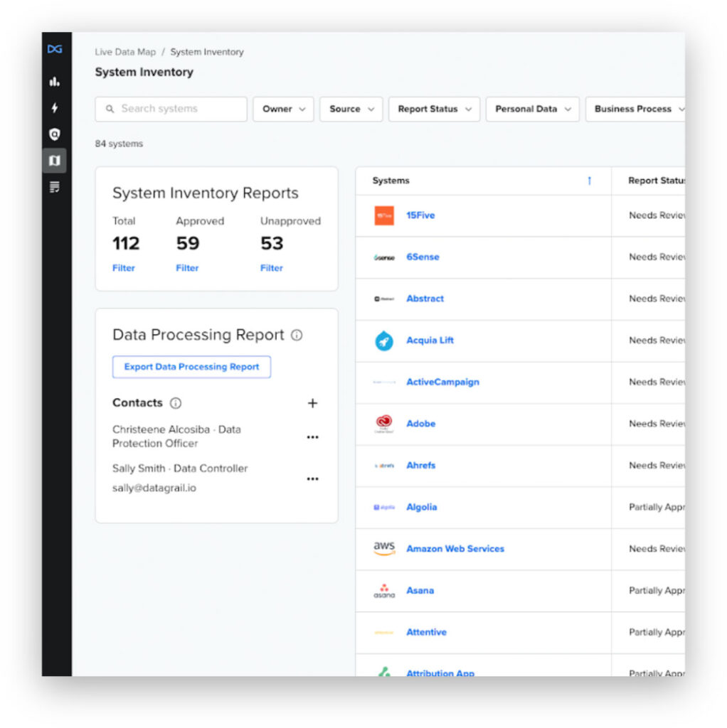Click the DataGrail logo in sidebar
The image size is (727, 728).
tap(55, 49)
